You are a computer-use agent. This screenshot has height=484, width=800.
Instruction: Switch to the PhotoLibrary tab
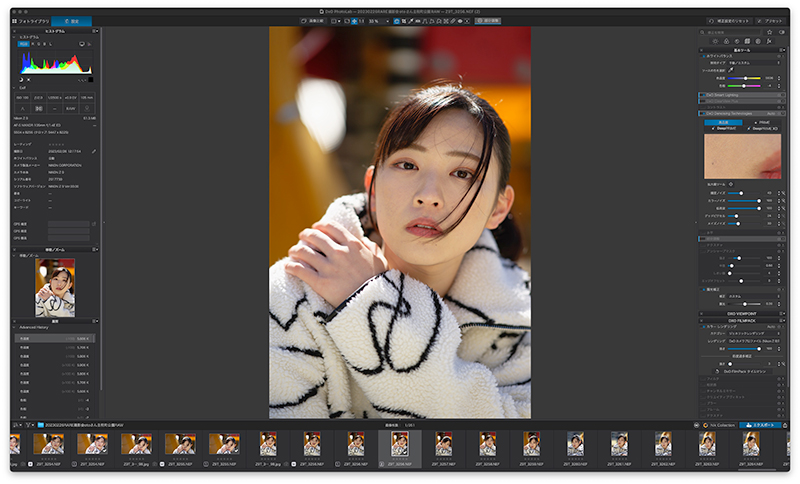pyautogui.click(x=31, y=21)
